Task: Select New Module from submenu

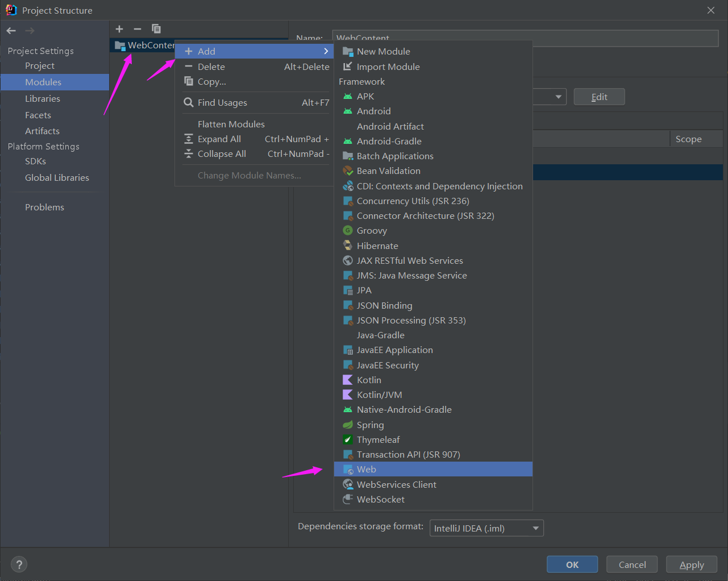Action: tap(433, 52)
